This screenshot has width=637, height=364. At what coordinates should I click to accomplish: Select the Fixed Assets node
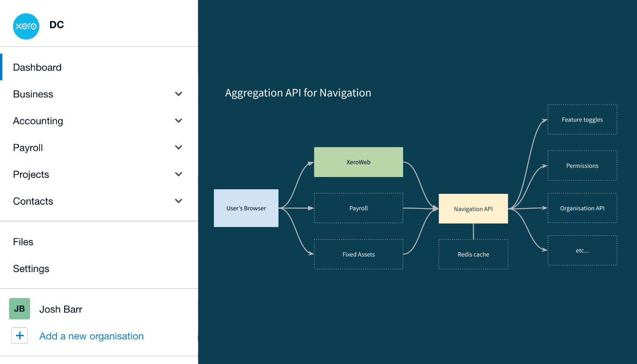coord(358,254)
